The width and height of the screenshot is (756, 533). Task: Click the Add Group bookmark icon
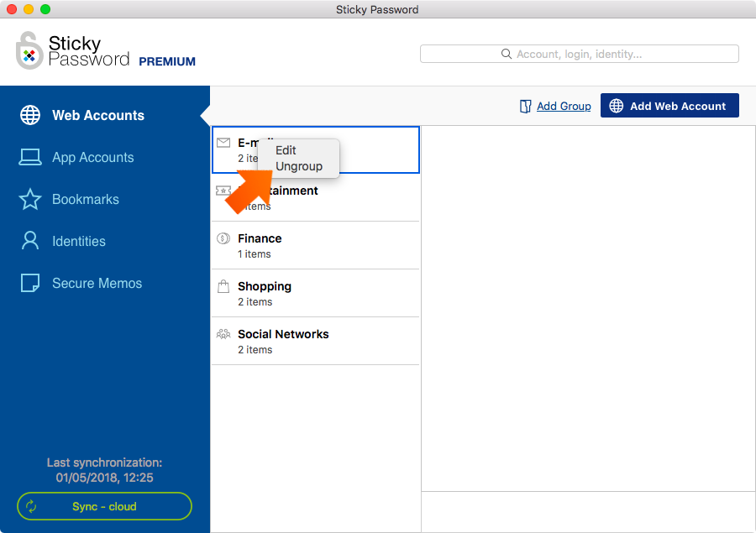tap(526, 106)
